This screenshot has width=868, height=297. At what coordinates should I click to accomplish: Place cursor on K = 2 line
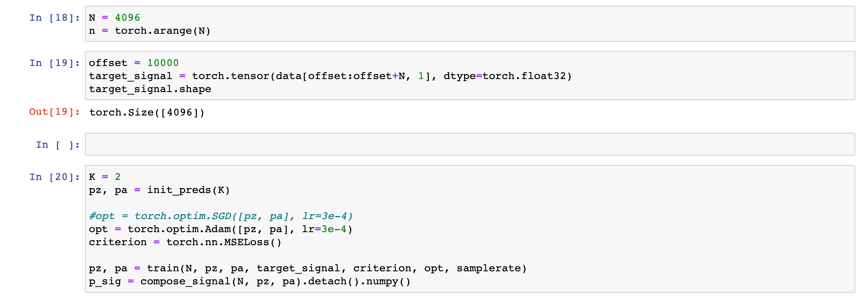[105, 177]
